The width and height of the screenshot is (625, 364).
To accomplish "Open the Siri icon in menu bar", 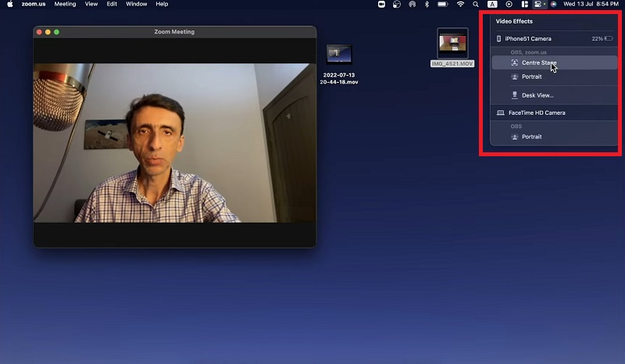I will tap(553, 4).
